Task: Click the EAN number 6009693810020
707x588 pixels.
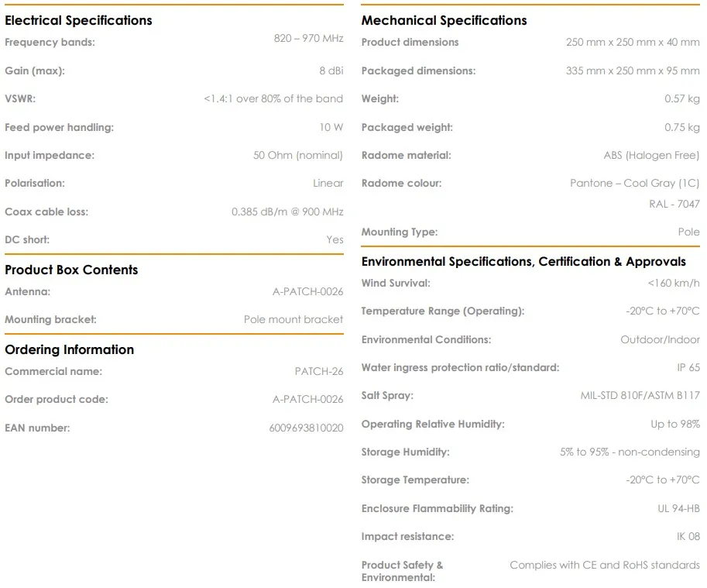Action: [x=306, y=428]
